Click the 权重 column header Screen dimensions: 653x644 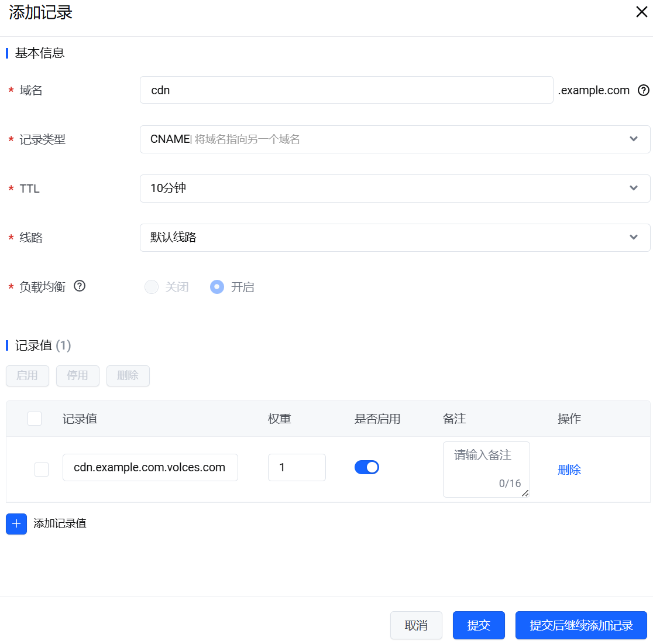[280, 419]
